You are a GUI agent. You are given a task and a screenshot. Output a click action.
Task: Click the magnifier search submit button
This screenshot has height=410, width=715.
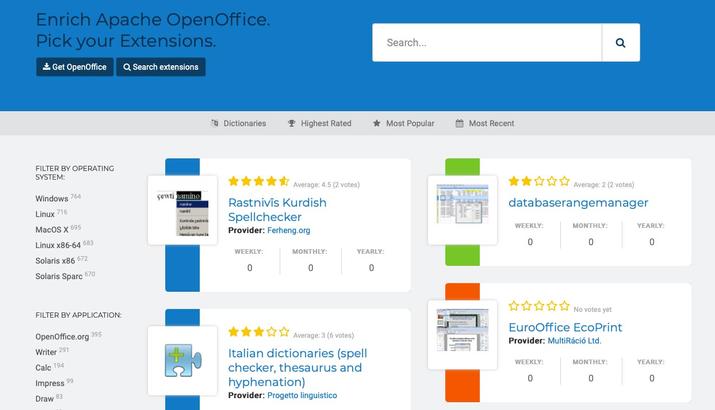point(621,42)
